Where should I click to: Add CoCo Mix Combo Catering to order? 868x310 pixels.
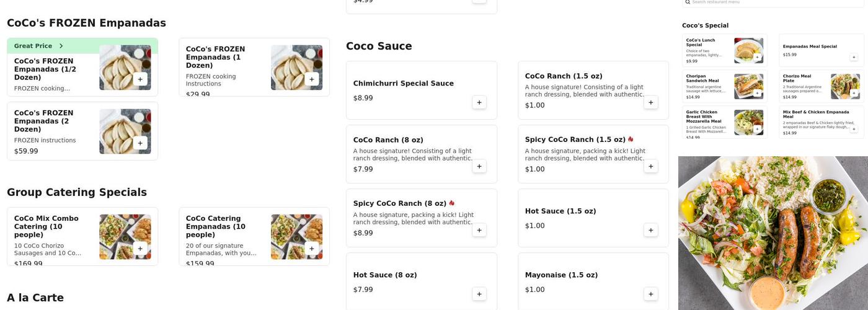pyautogui.click(x=140, y=249)
